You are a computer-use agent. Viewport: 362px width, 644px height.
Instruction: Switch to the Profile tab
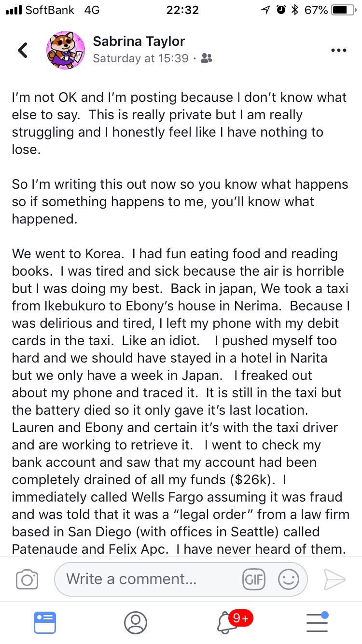pyautogui.click(x=136, y=622)
